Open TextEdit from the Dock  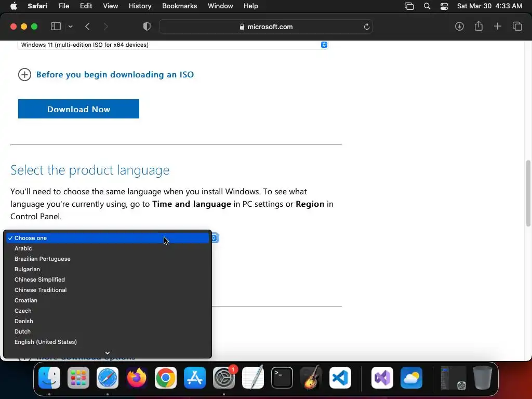(253, 378)
